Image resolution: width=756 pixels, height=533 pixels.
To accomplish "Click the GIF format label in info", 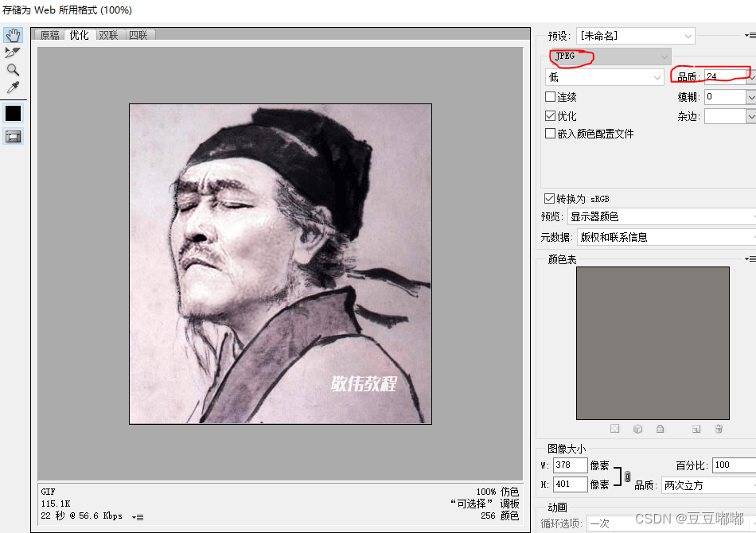I will [49, 492].
